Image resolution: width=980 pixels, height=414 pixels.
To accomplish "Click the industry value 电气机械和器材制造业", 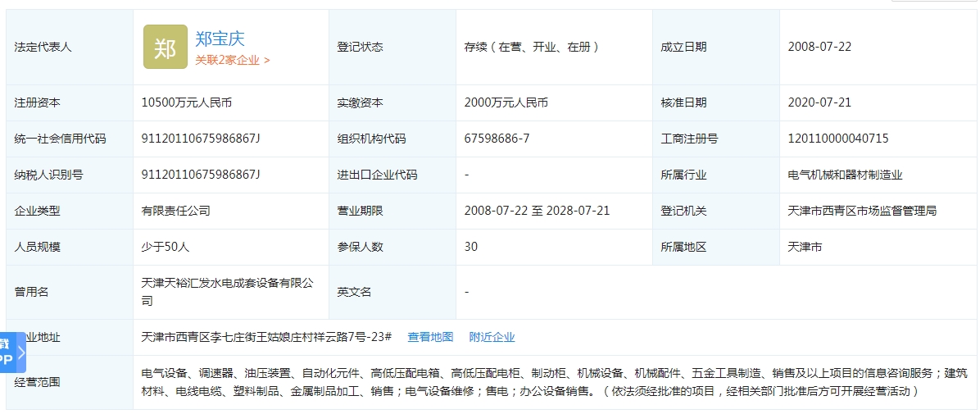I will 845,175.
